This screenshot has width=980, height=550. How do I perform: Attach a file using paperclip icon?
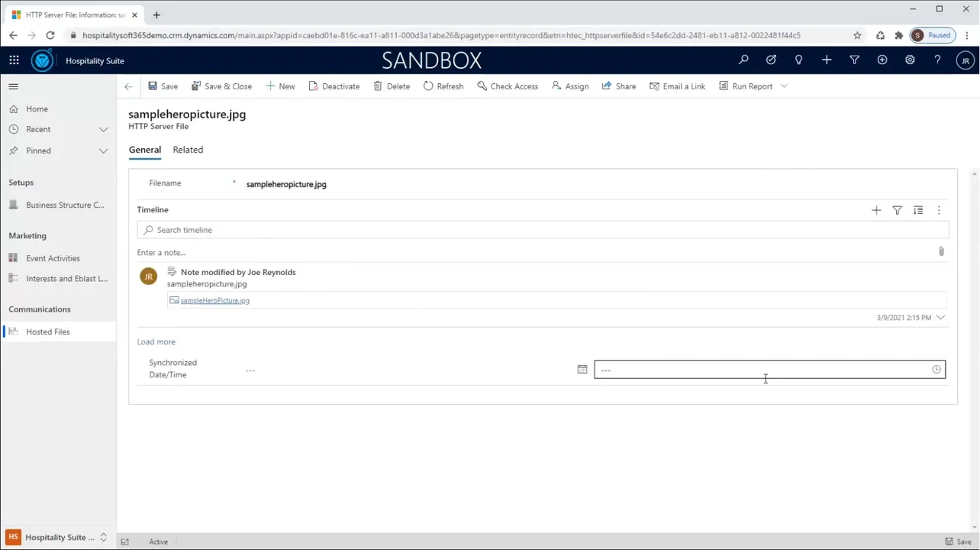click(941, 251)
